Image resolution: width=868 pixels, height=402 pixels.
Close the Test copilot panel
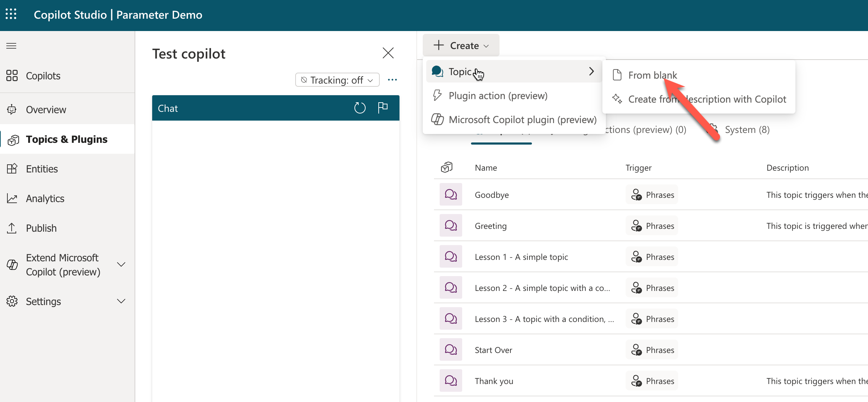point(388,53)
